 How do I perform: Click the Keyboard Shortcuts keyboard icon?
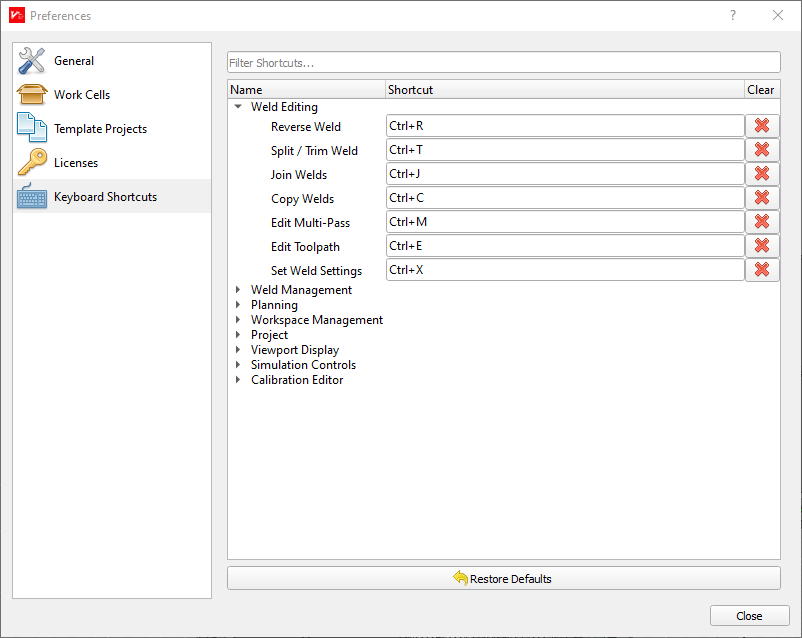(x=32, y=196)
